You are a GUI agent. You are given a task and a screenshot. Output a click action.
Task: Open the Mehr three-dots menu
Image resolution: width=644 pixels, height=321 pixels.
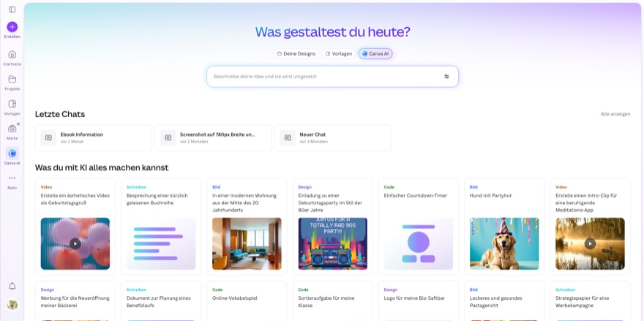(12, 178)
